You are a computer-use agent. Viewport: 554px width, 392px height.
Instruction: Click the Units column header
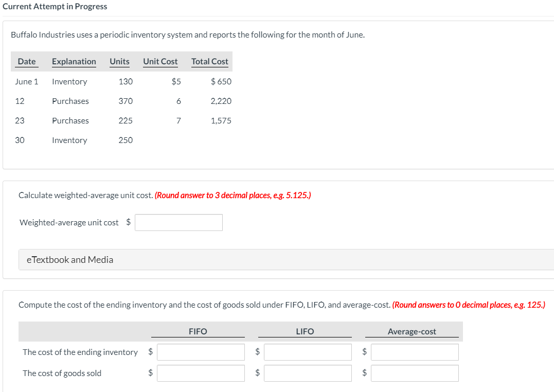point(119,61)
